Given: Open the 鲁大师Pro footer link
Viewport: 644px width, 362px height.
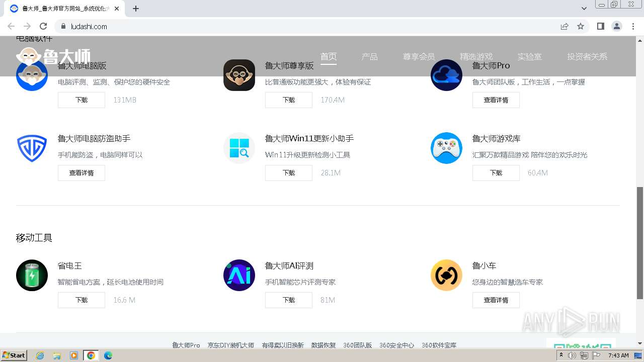Looking at the screenshot, I should (186, 345).
